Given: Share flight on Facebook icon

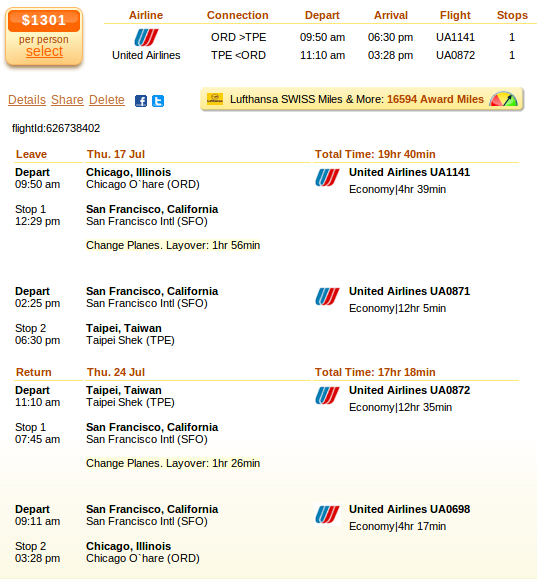Looking at the screenshot, I should [141, 101].
